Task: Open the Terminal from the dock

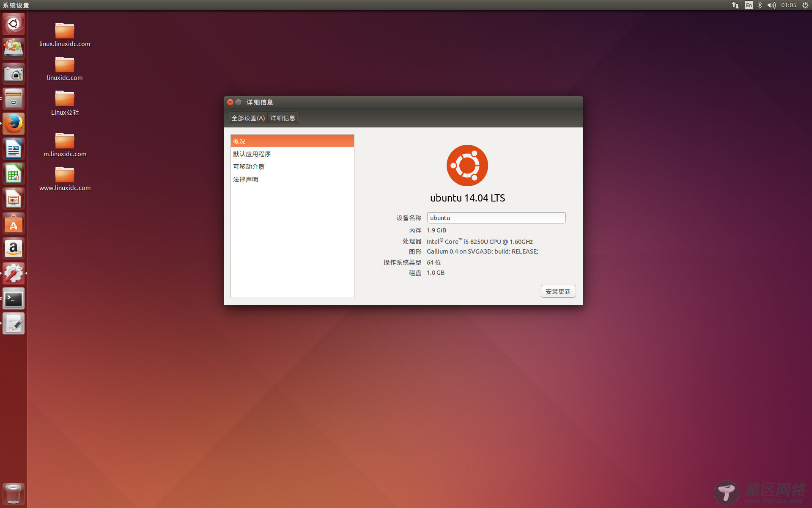Action: (x=14, y=298)
